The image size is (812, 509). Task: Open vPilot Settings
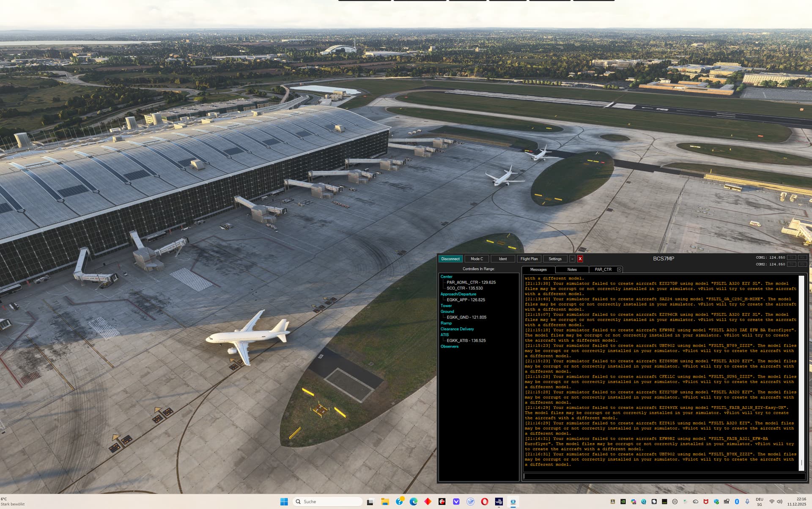555,259
